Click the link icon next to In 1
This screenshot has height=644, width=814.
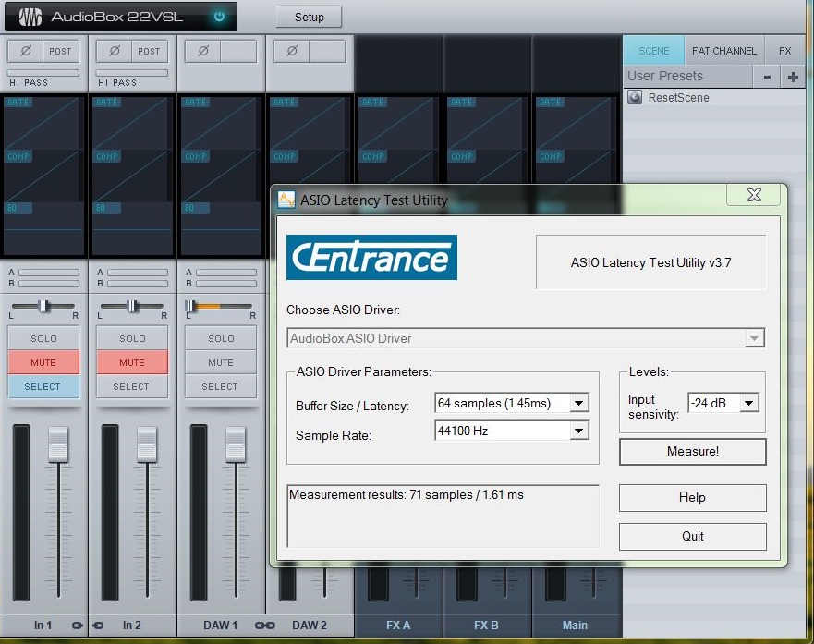pos(77,626)
